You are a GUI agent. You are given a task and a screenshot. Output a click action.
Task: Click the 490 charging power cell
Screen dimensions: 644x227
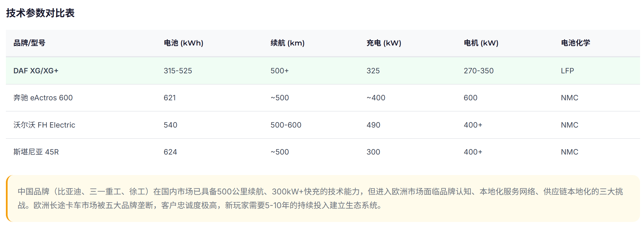point(373,125)
